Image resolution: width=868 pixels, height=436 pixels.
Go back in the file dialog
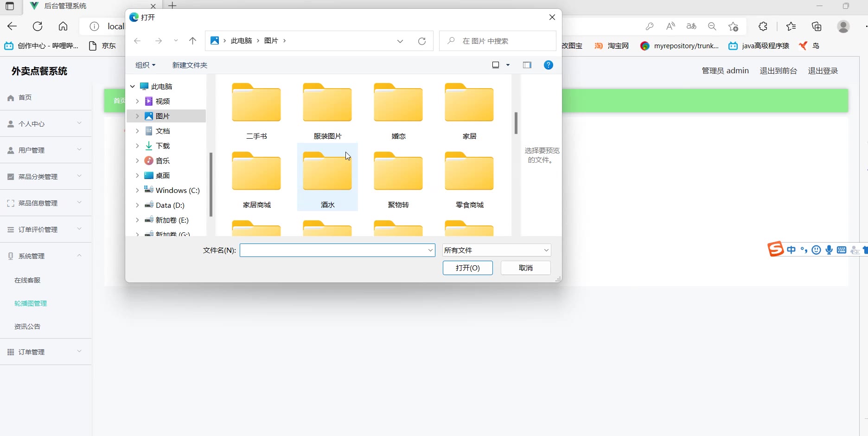[x=137, y=41]
